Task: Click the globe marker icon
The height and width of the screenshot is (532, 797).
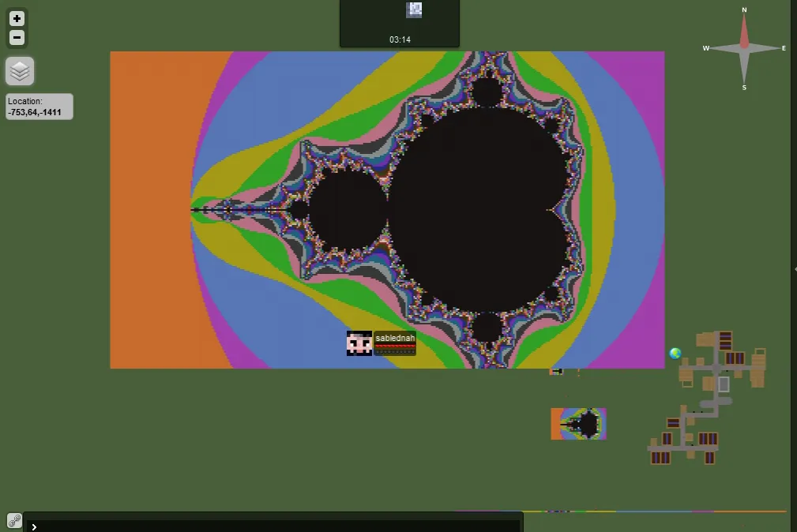Action: click(x=675, y=353)
